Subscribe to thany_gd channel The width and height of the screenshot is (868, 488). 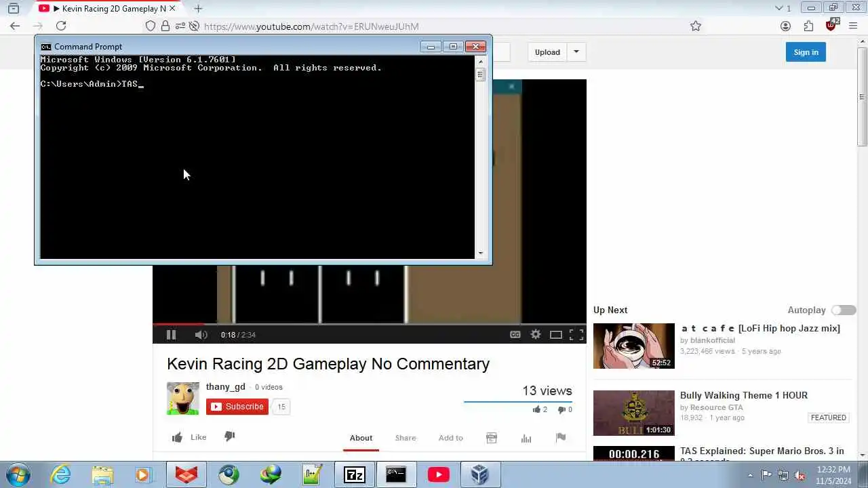(237, 407)
